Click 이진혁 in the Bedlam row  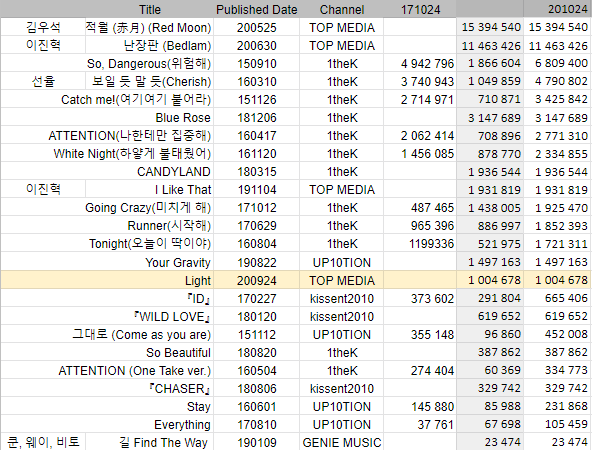(x=43, y=45)
